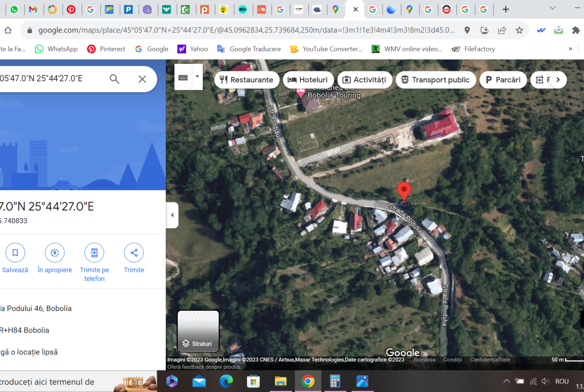Open Pensiunea Lia Bobolia Touring hotel marker
The image size is (584, 392).
pyautogui.click(x=300, y=92)
